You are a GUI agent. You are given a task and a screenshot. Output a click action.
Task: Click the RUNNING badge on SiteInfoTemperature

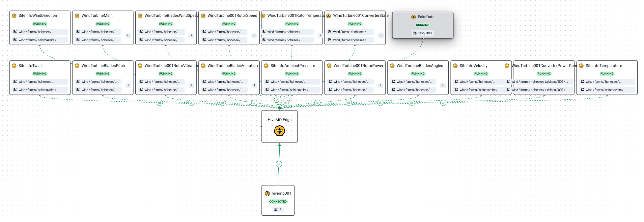607,74
